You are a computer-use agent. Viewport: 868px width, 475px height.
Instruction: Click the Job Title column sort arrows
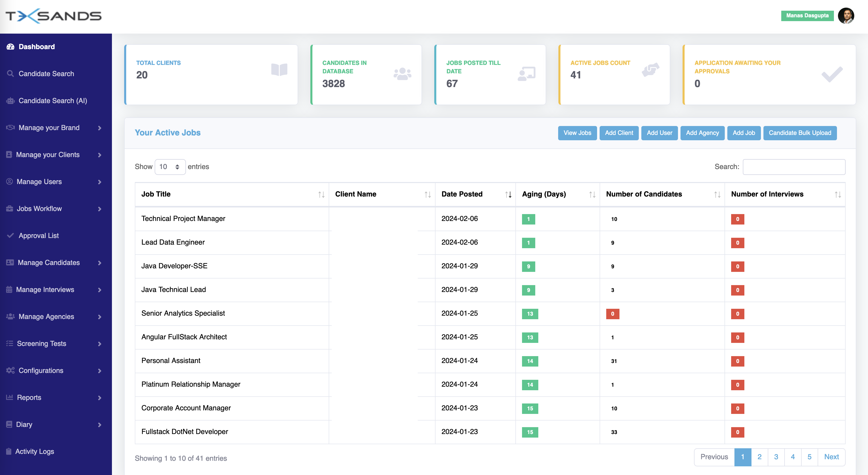point(321,194)
